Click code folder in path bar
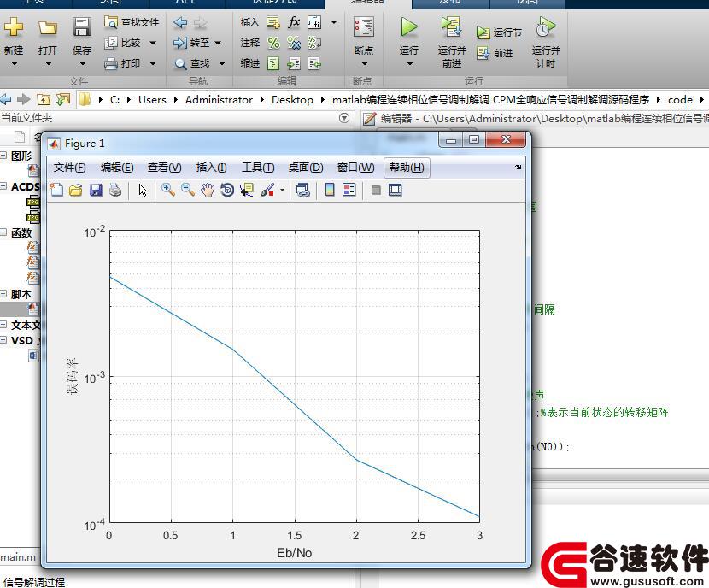This screenshot has width=709, height=588. (x=680, y=99)
